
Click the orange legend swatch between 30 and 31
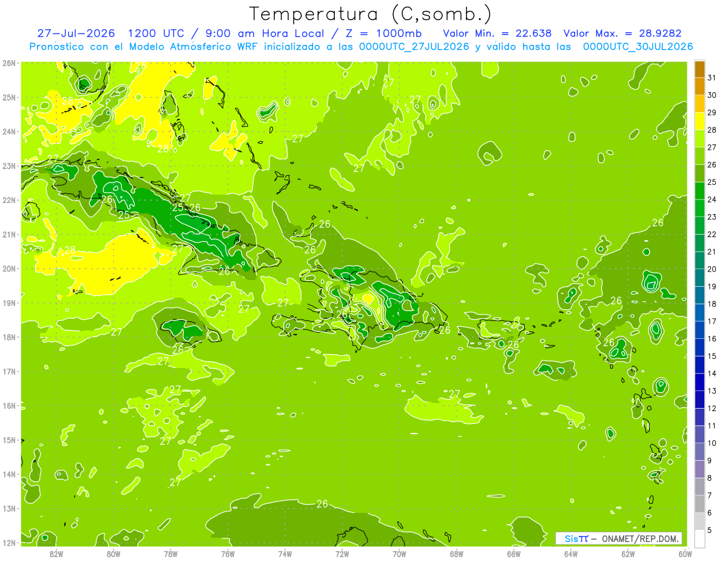[699, 86]
